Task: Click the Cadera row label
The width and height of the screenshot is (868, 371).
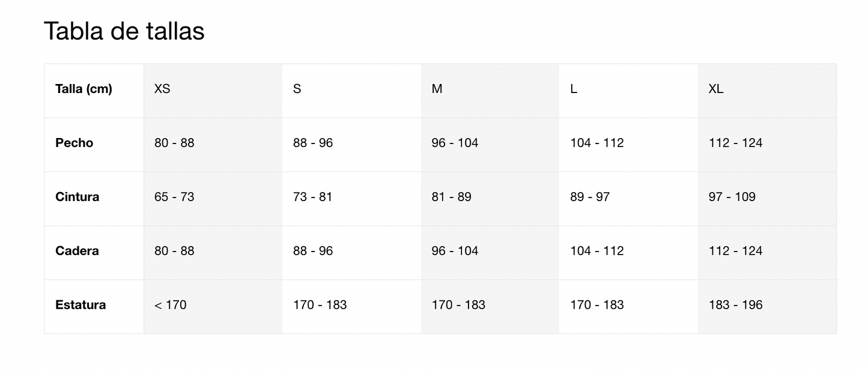Action: pos(77,251)
